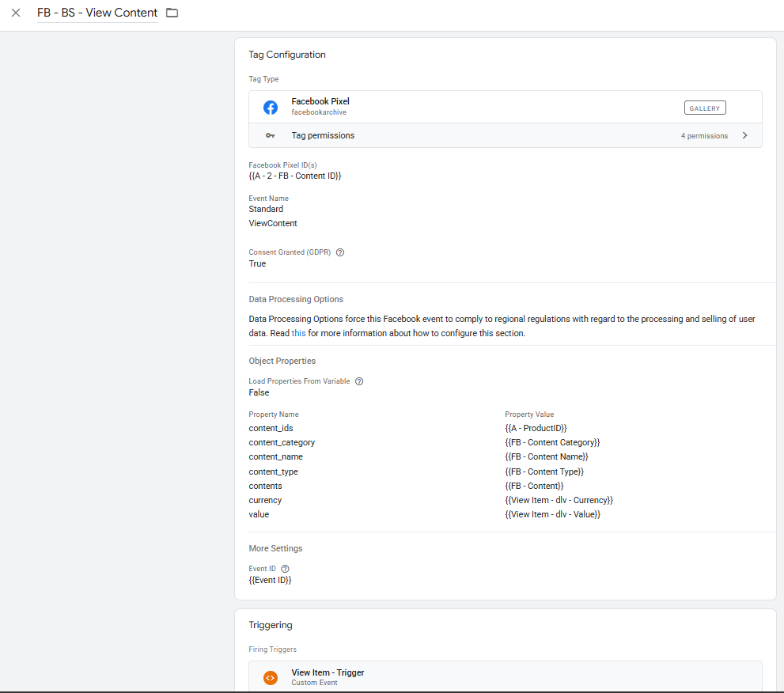Click the folder icon next to the tag name

(x=172, y=13)
